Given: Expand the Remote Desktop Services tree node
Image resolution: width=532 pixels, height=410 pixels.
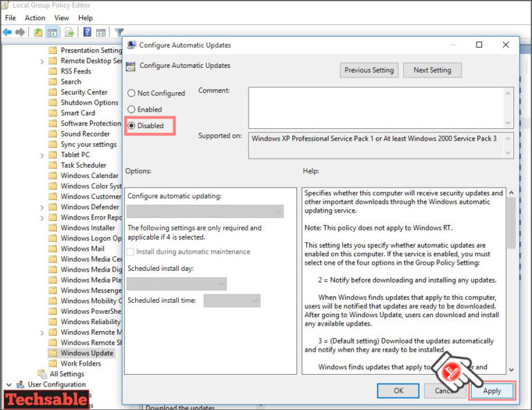Looking at the screenshot, I should click(44, 61).
